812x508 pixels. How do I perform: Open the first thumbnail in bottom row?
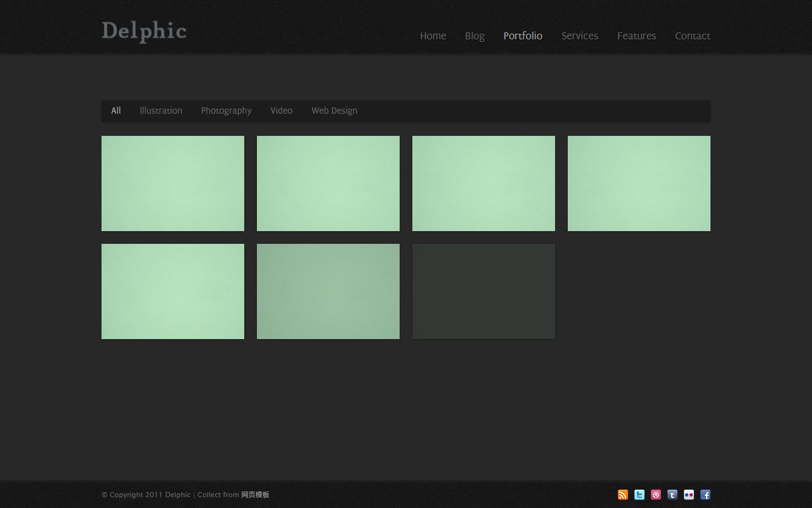tap(173, 291)
